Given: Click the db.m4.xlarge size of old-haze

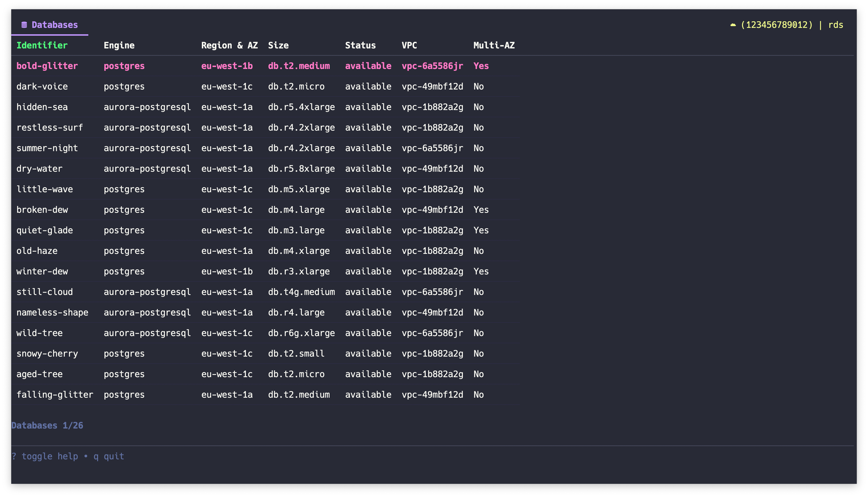Looking at the screenshot, I should 299,250.
